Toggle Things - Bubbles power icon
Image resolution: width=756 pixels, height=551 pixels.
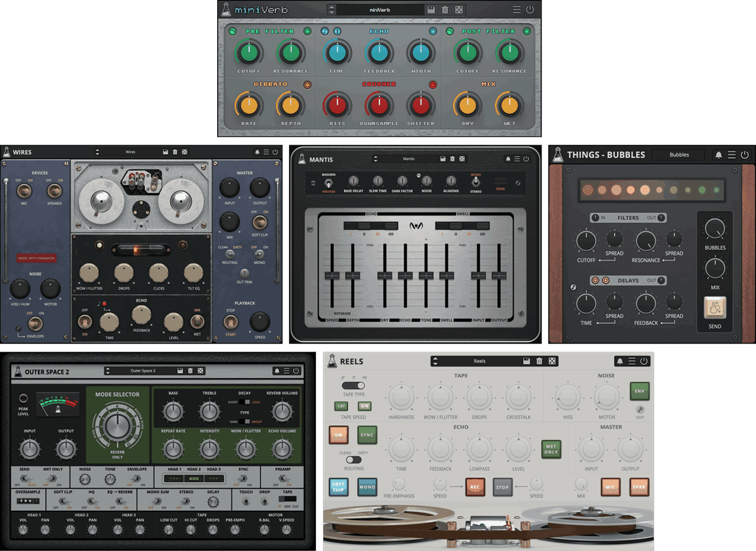[745, 155]
